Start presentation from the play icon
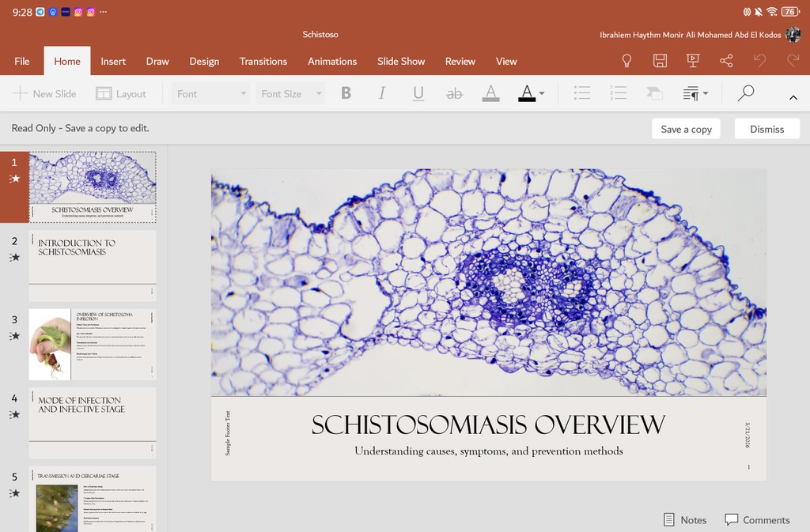 point(693,61)
